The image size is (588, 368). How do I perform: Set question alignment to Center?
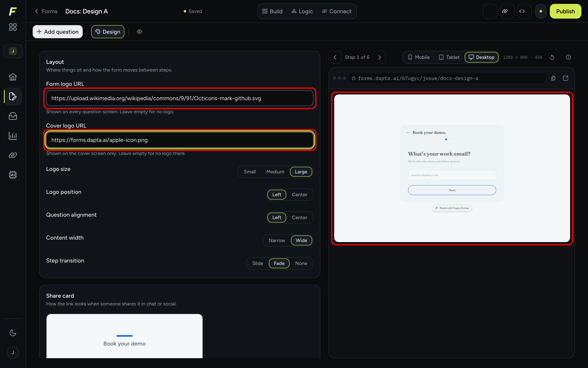[299, 217]
